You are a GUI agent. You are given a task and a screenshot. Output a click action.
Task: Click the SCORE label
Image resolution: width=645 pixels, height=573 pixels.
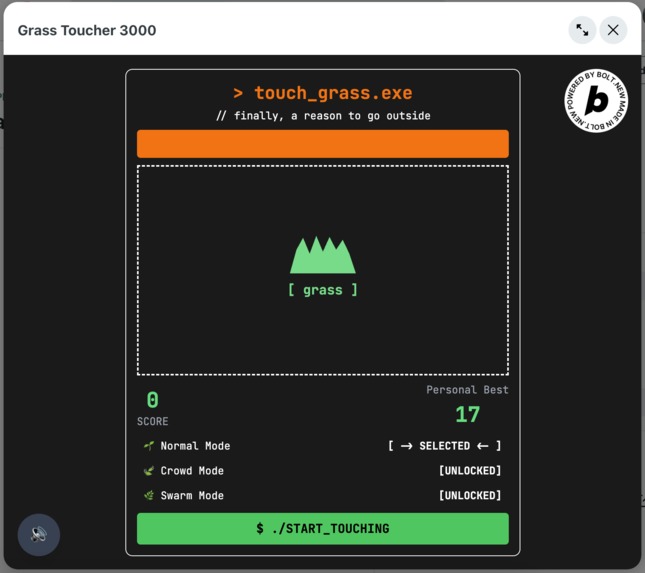click(x=153, y=421)
